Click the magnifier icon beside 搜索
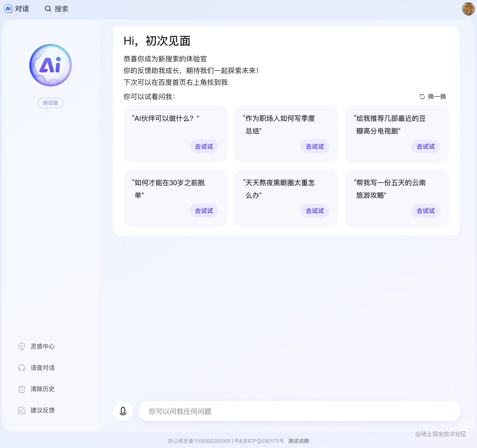The height and width of the screenshot is (448, 477). (48, 9)
